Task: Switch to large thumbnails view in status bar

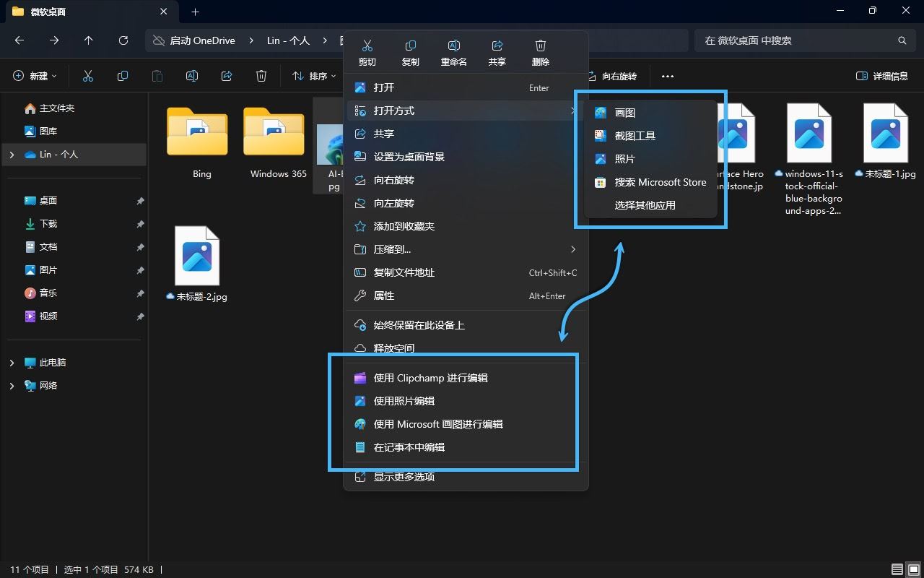Action: (914, 569)
